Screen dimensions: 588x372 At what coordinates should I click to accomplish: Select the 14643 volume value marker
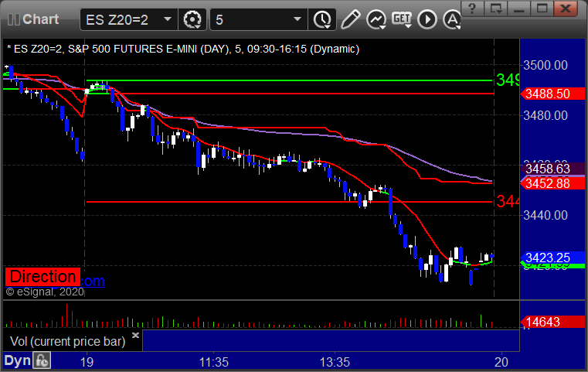pos(552,322)
